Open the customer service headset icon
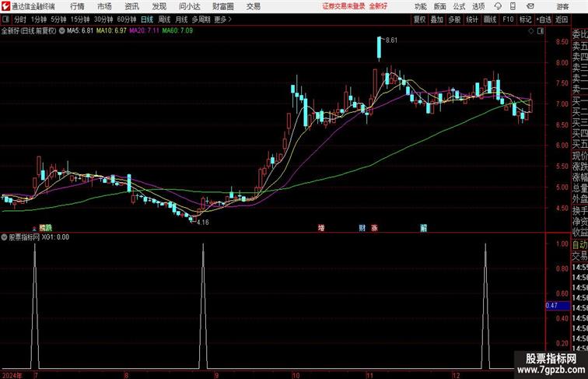Viewport: 588px width, 379px height. click(x=498, y=6)
